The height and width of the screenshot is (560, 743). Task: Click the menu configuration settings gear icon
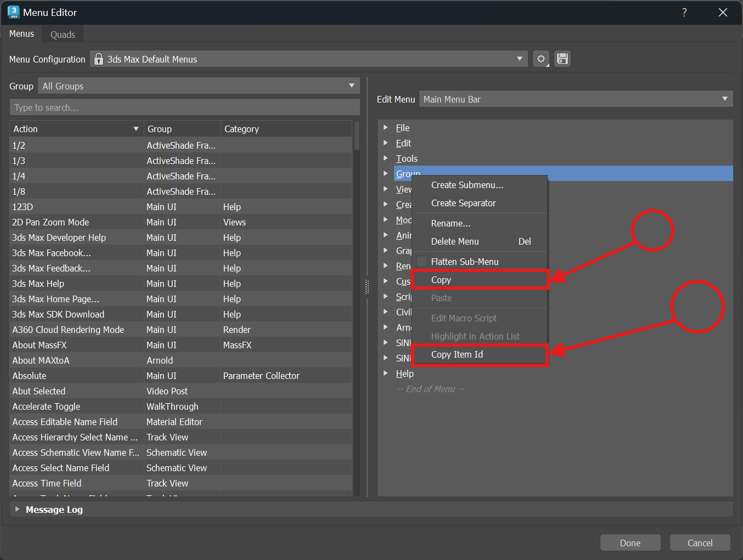[x=541, y=59]
